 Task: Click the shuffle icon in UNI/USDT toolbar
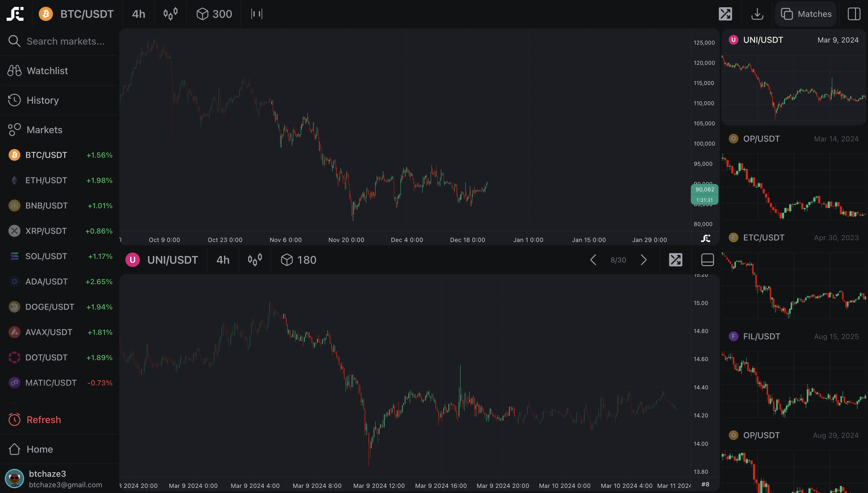[675, 260]
